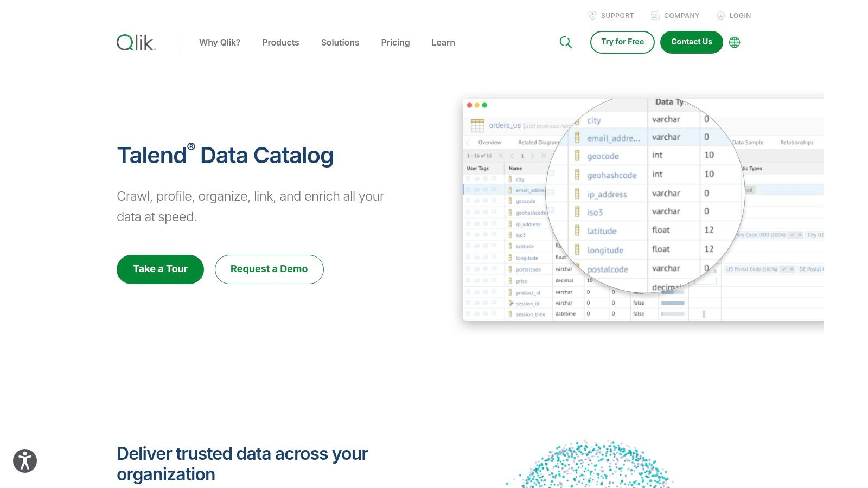Confirm the US Postal Code semantic type checkmark
Image resolution: width=868 pixels, height=488 pixels.
pyautogui.click(x=783, y=269)
